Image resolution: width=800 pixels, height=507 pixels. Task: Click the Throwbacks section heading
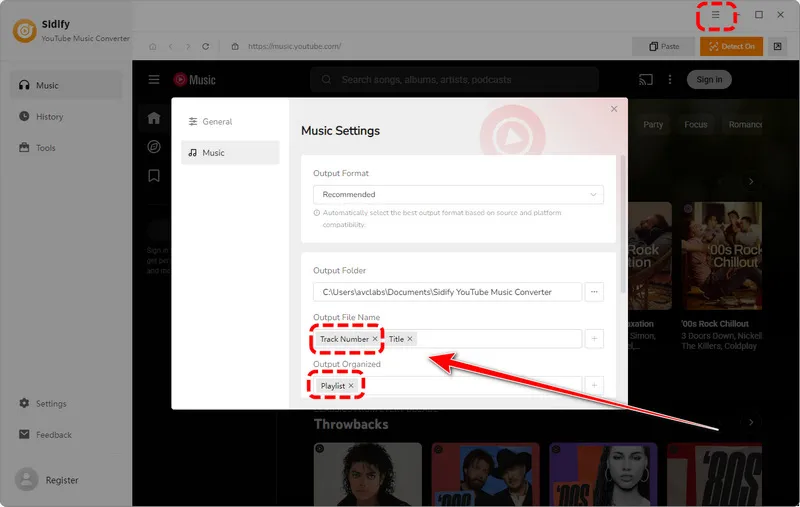tap(351, 424)
